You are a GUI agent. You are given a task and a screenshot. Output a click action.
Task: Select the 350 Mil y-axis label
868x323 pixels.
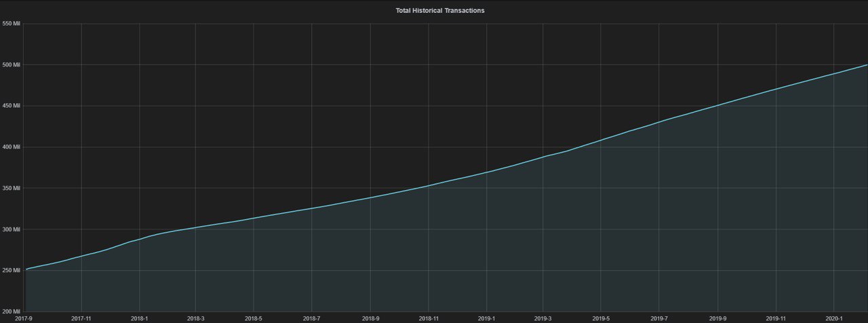point(12,188)
